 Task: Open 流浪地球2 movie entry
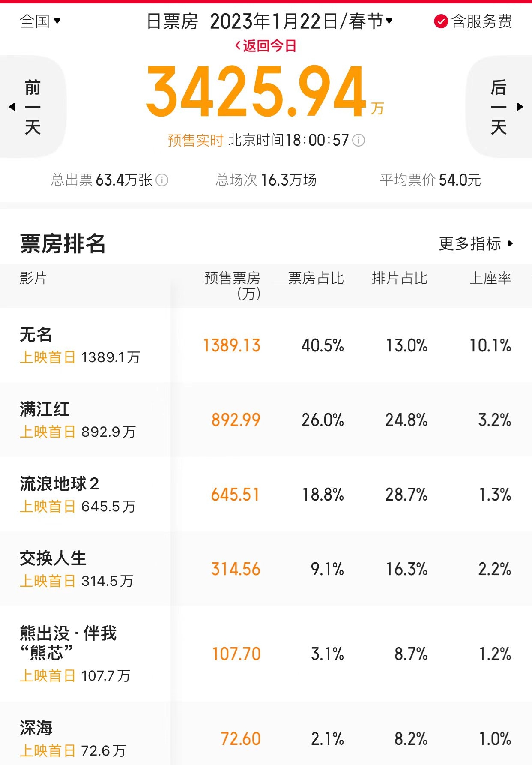(59, 484)
